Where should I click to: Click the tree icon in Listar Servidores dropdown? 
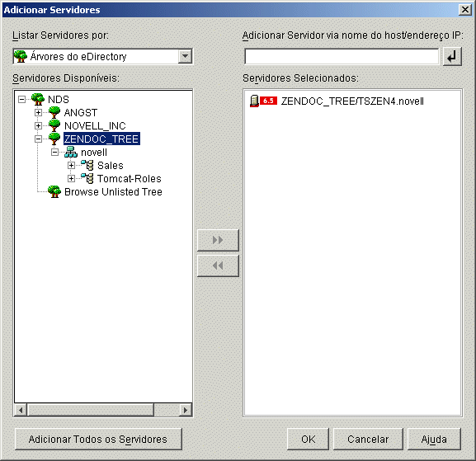(21, 56)
